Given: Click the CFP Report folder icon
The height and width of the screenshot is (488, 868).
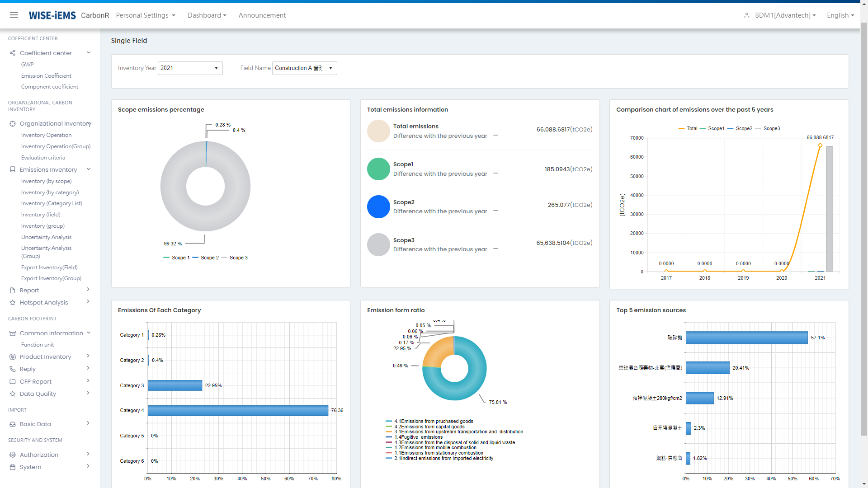Looking at the screenshot, I should click(13, 381).
